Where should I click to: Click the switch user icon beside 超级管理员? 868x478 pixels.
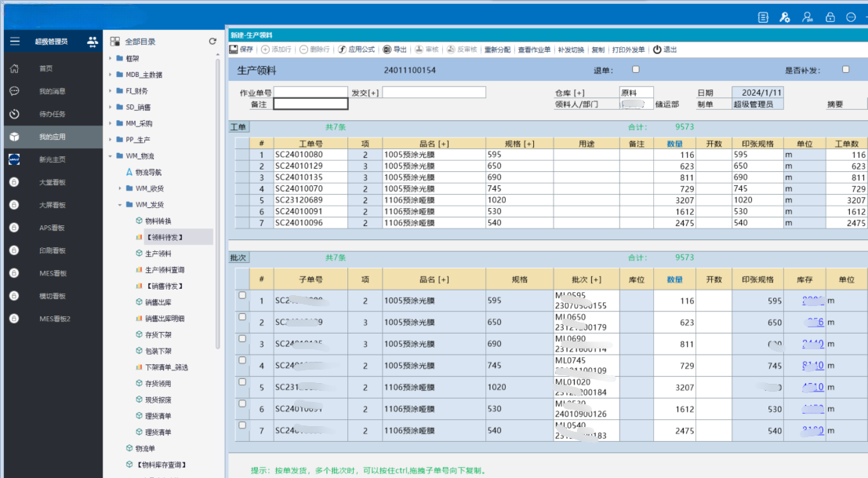93,42
